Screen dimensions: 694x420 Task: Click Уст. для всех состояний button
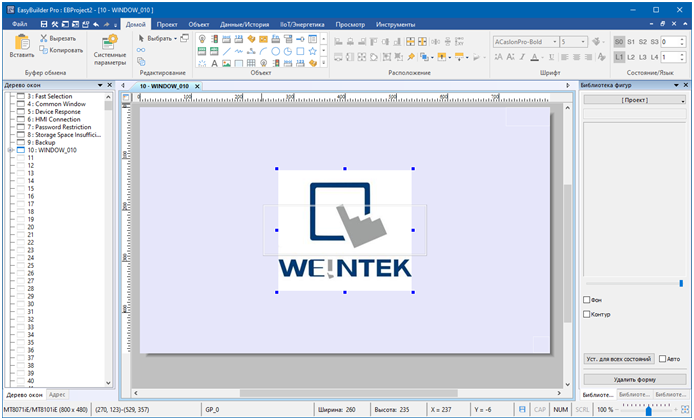pos(619,358)
